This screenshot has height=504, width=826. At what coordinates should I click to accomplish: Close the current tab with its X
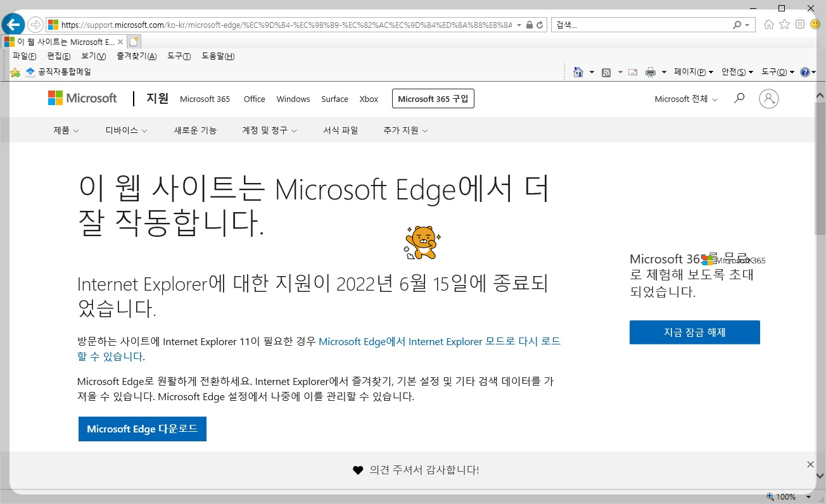[x=120, y=42]
